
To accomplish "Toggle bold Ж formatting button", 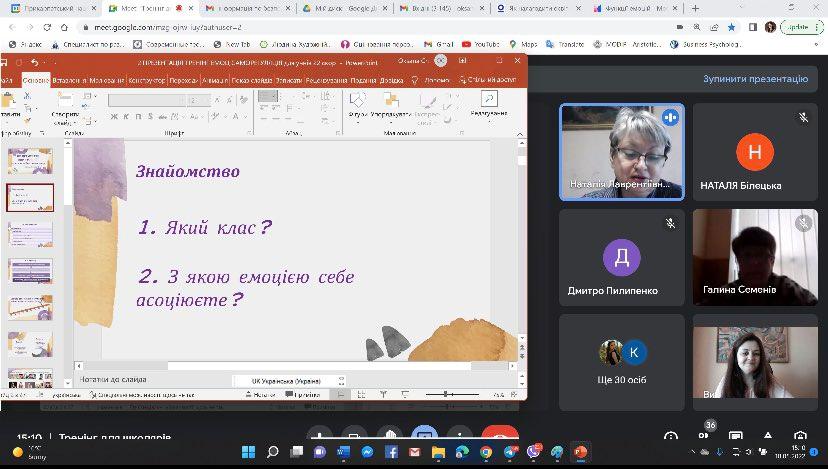I will tap(112, 115).
